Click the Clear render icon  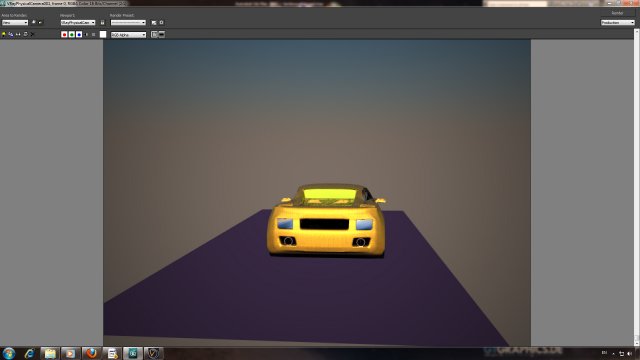[x=33, y=35]
